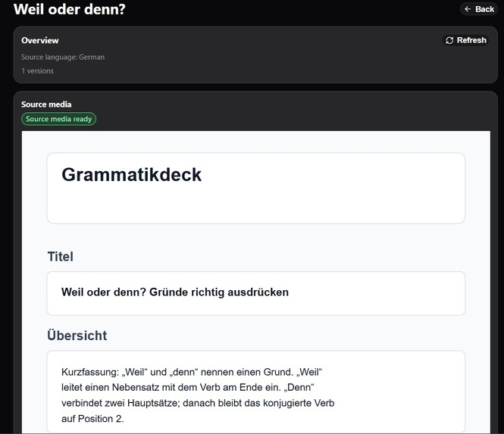Click the 'Grammatikdeck' heading card
The height and width of the screenshot is (434, 504).
256,189
